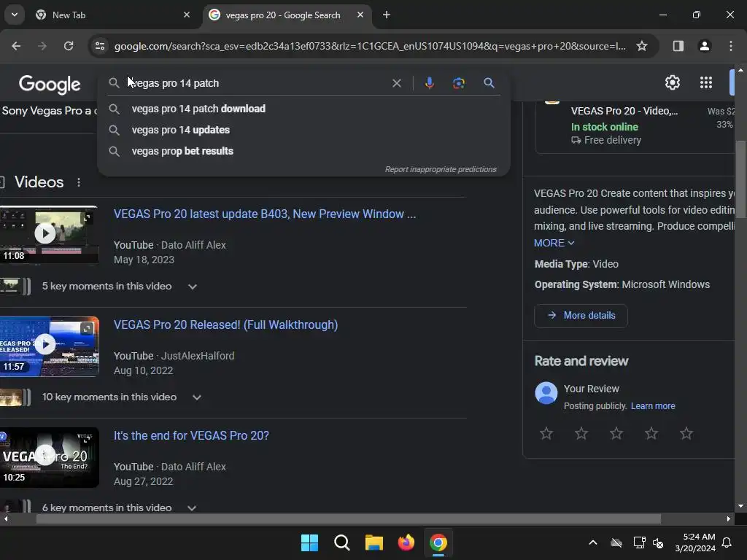Viewport: 747px width, 560px height.
Task: Rate two stars in Rate and review
Action: (581, 433)
